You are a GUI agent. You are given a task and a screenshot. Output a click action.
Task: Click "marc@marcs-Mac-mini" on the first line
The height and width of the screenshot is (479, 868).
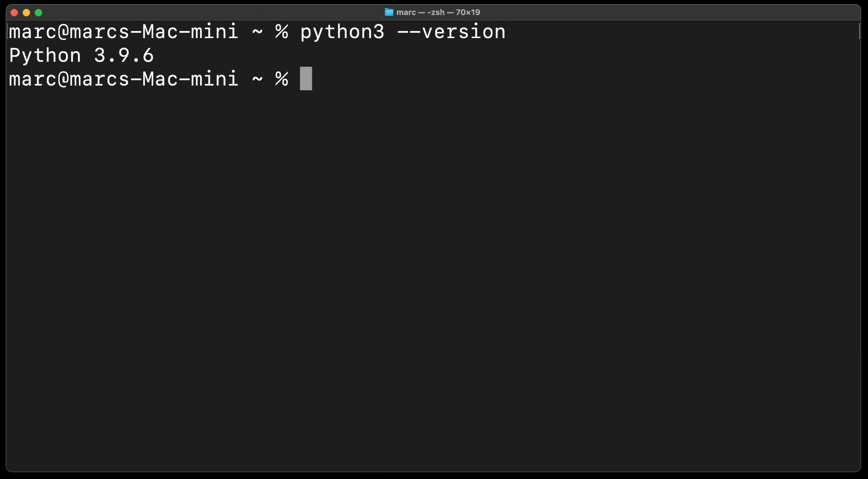pyautogui.click(x=124, y=32)
